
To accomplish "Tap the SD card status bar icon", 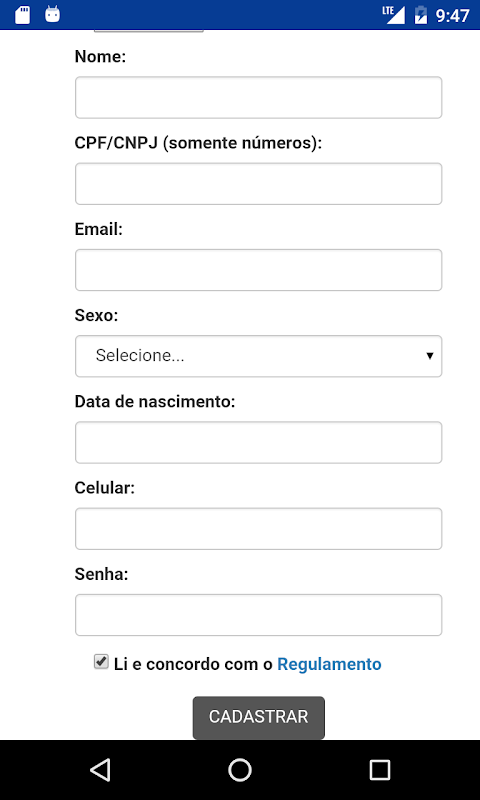I will point(22,15).
